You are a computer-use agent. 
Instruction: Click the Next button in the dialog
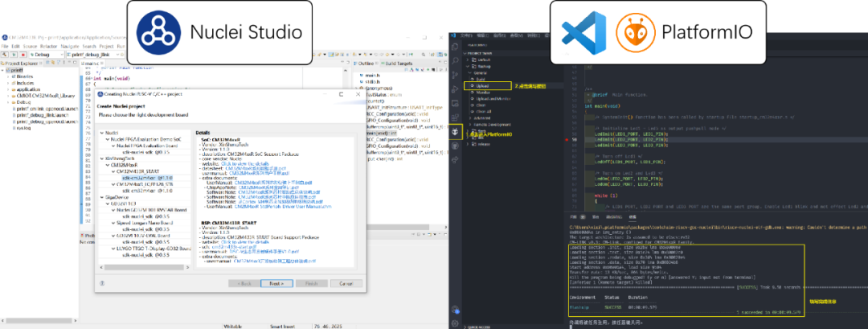pos(276,284)
